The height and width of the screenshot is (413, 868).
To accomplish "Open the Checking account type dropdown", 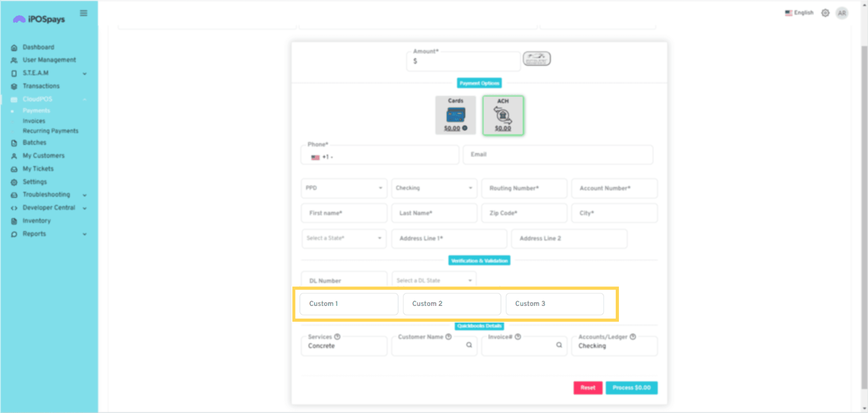I will click(434, 188).
